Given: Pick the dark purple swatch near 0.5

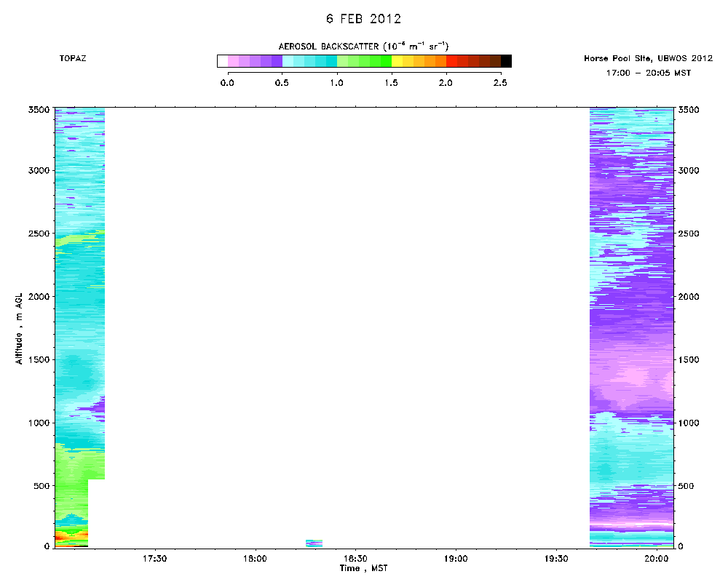Looking at the screenshot, I should pos(277,61).
